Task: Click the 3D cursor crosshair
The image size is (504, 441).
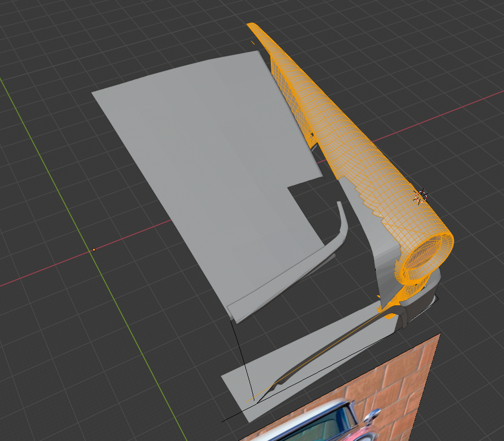Action: (421, 197)
